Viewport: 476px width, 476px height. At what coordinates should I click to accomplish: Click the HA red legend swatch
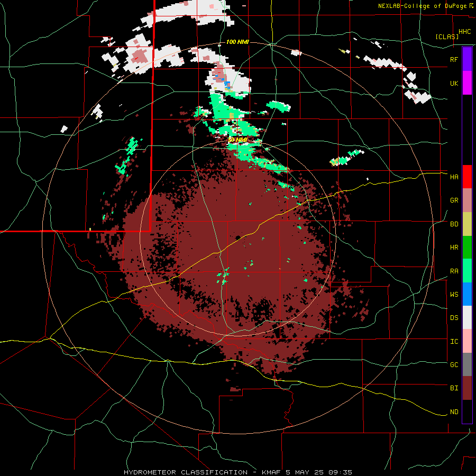tap(467, 177)
